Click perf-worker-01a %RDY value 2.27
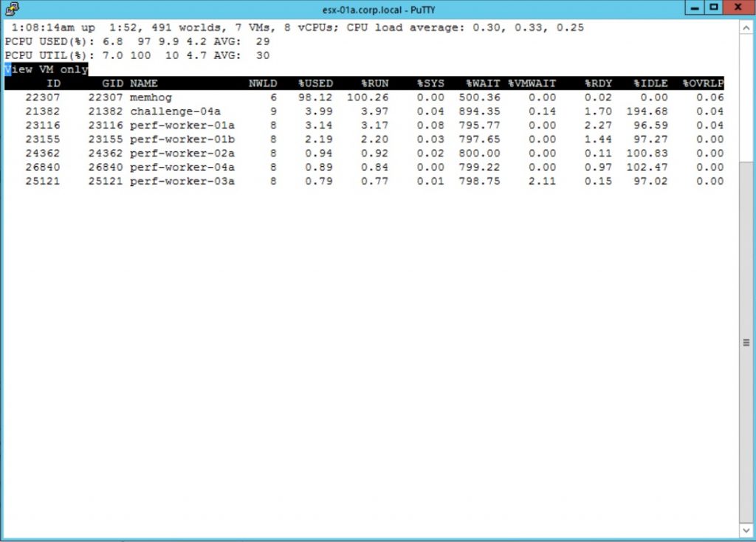Image resolution: width=756 pixels, height=542 pixels. (598, 126)
